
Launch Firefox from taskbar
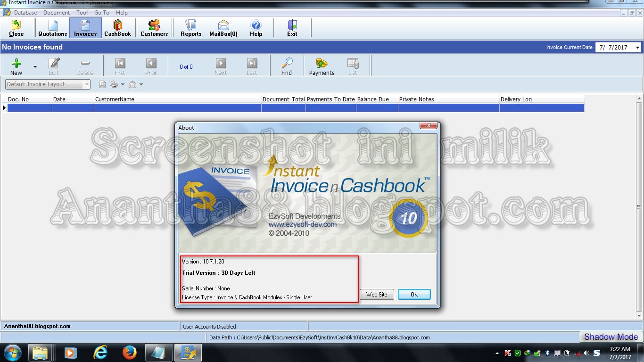(x=129, y=353)
